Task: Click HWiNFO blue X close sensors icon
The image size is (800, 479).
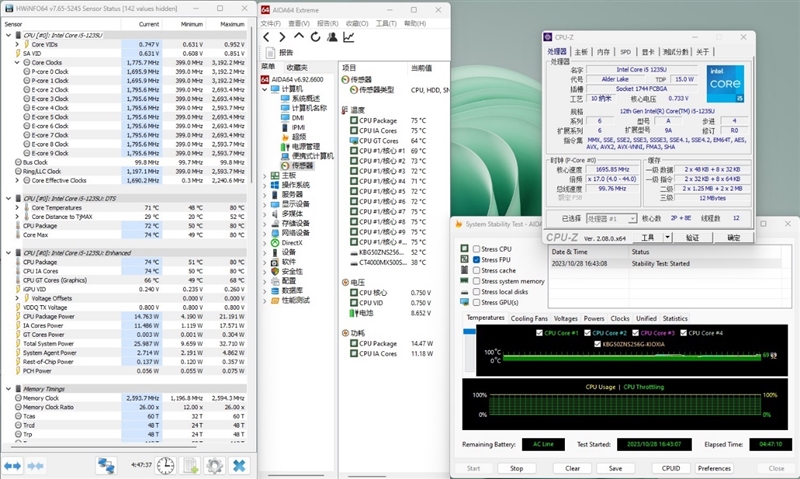Action: pyautogui.click(x=239, y=466)
